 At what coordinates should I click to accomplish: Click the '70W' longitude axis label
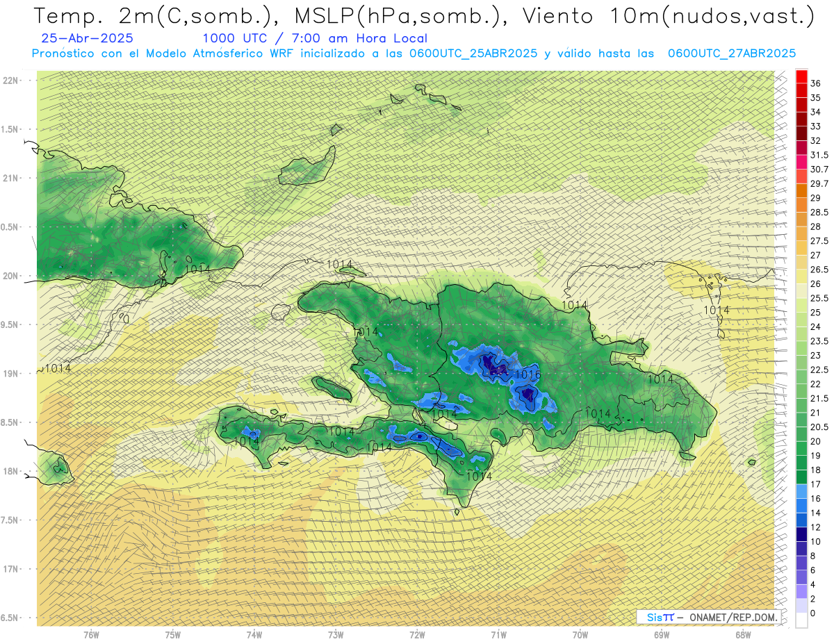580,635
